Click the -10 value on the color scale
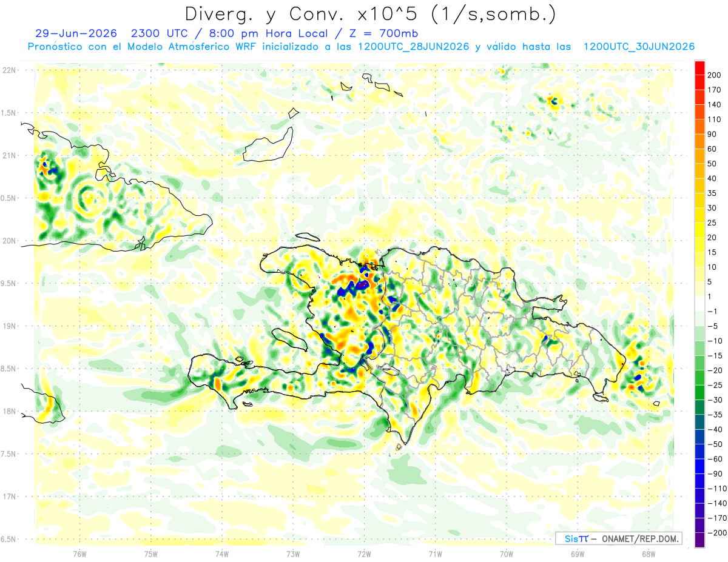The image size is (728, 562). click(x=715, y=341)
